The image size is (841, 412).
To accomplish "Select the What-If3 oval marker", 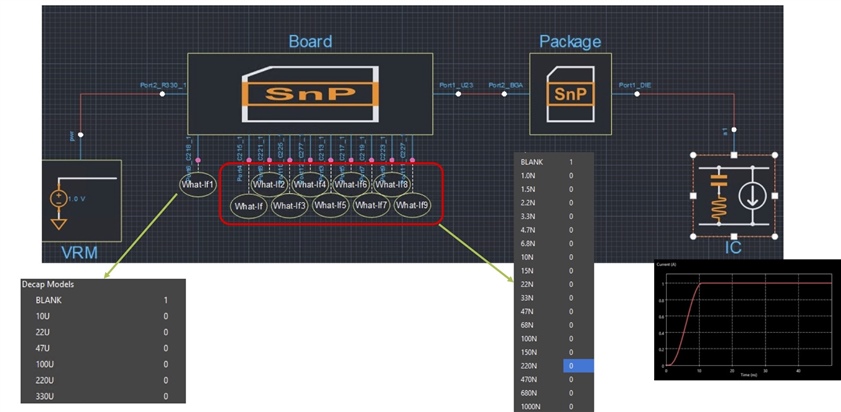I will (288, 206).
